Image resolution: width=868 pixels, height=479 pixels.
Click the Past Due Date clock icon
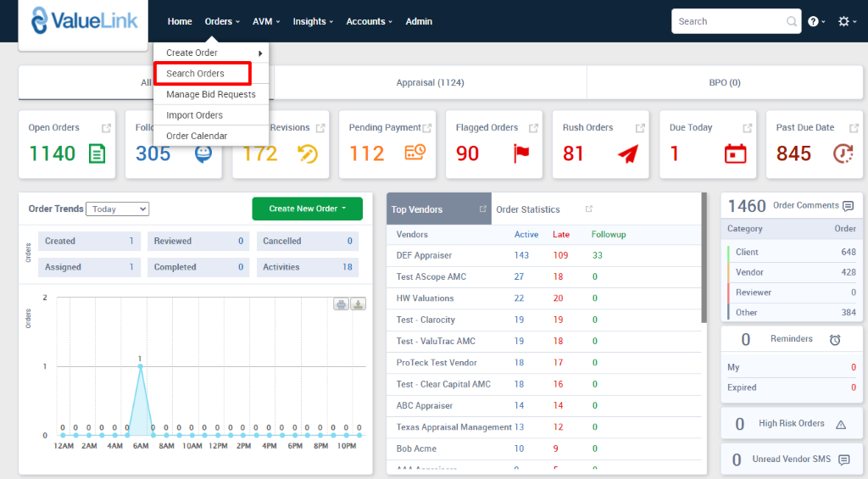(x=843, y=153)
